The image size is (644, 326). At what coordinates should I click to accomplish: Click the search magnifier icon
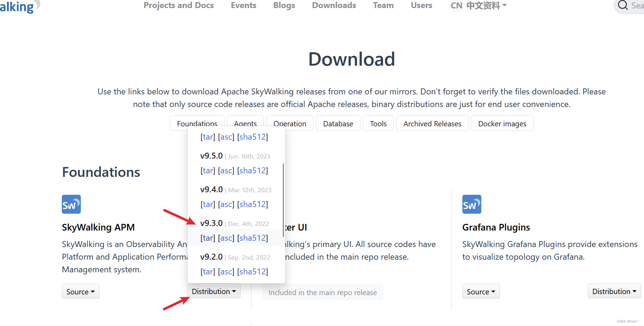(623, 5)
